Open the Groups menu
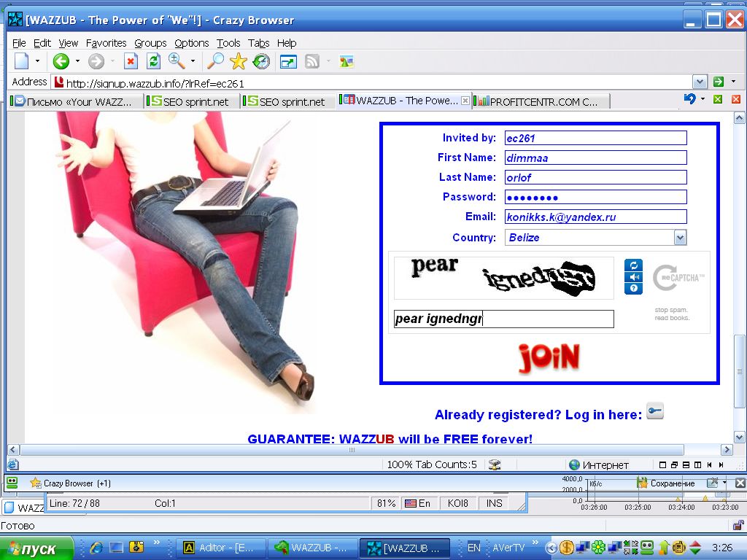747x560 pixels. point(150,43)
